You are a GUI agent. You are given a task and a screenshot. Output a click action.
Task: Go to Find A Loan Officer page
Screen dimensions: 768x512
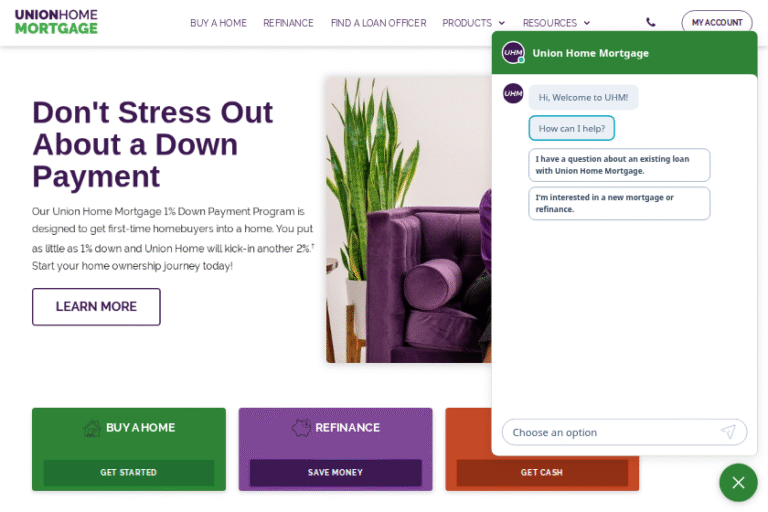(379, 23)
